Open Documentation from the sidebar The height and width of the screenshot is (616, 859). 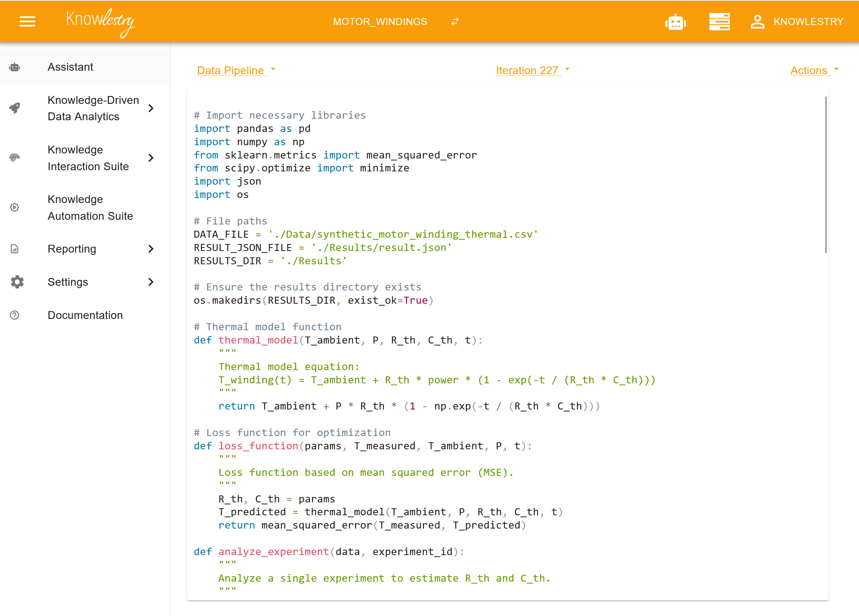coord(85,315)
